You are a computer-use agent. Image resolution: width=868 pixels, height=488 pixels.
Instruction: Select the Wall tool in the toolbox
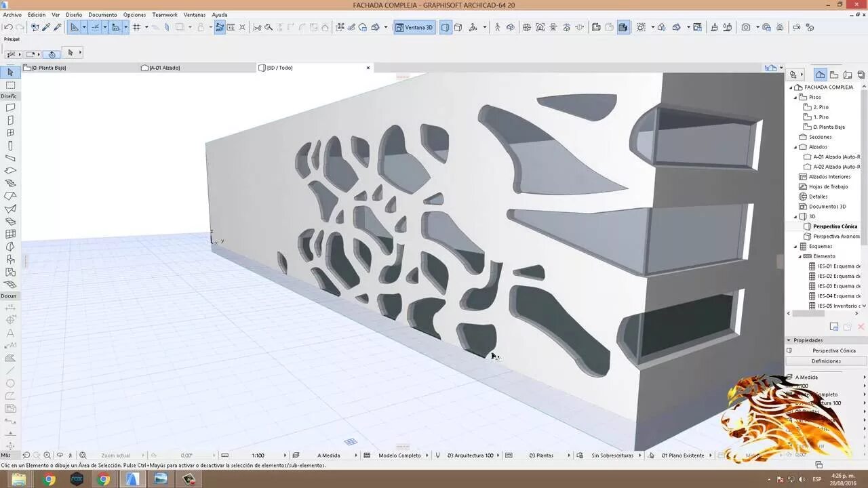click(x=10, y=108)
